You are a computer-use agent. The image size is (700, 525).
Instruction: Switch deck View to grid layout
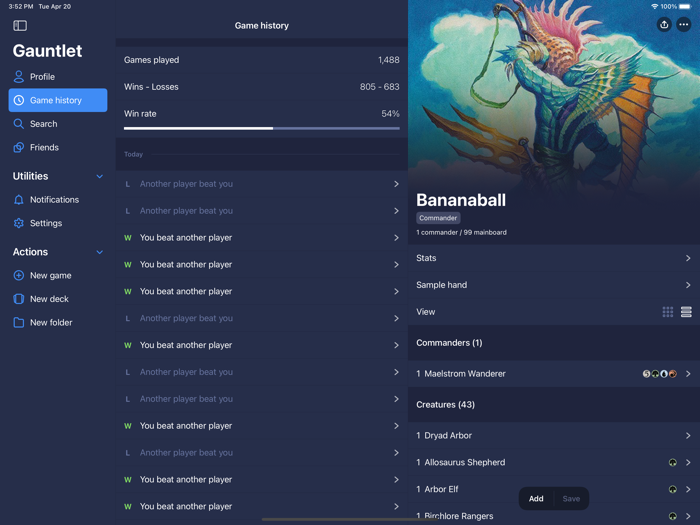tap(668, 312)
